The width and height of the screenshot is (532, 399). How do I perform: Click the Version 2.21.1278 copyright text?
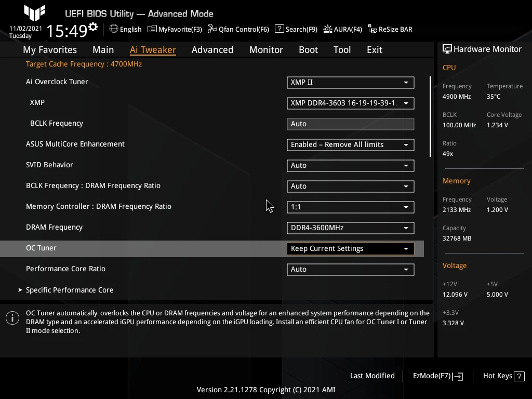click(266, 390)
